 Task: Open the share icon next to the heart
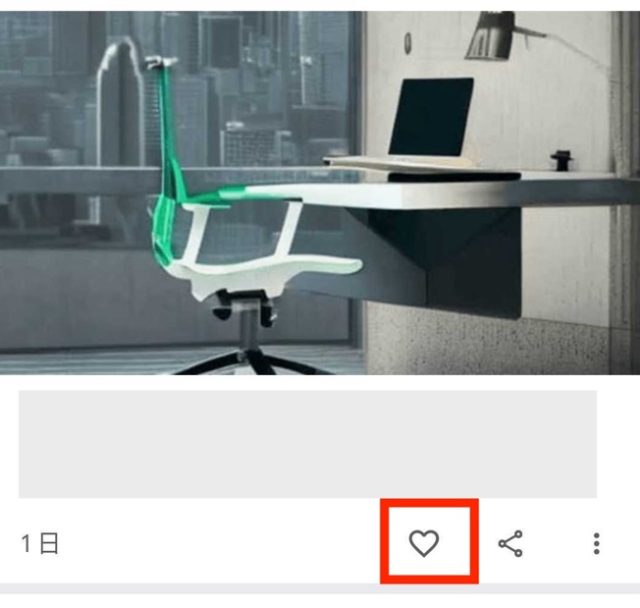(x=510, y=544)
